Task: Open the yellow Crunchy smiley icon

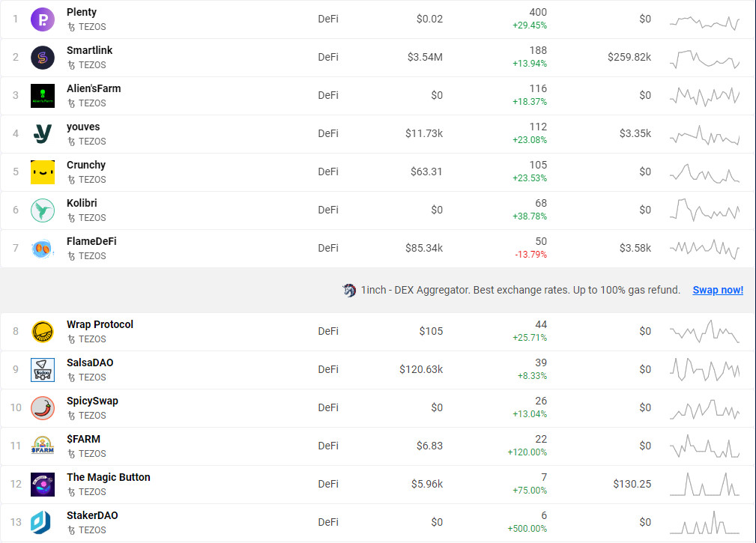Action: tap(43, 172)
